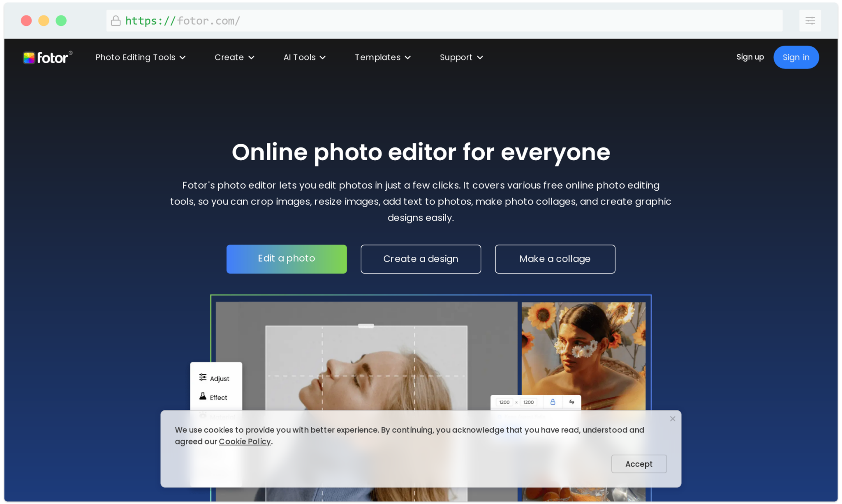Viewport: 842px width, 504px height.
Task: Expand the Photo Editing Tools menu
Action: [141, 58]
